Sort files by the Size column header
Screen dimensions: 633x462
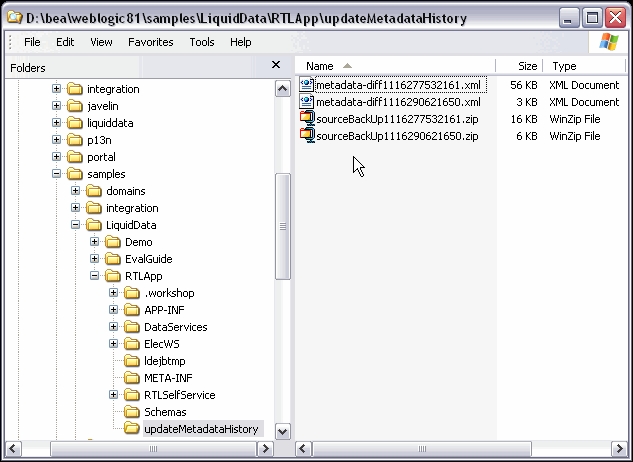click(519, 66)
